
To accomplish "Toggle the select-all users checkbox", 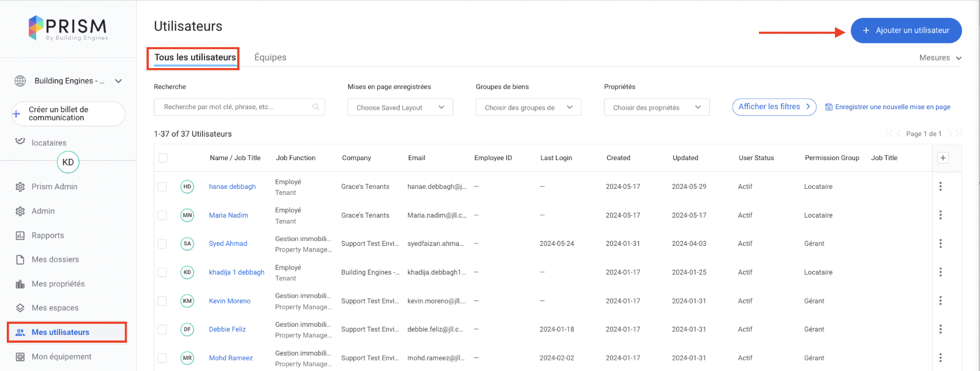I will pyautogui.click(x=163, y=158).
